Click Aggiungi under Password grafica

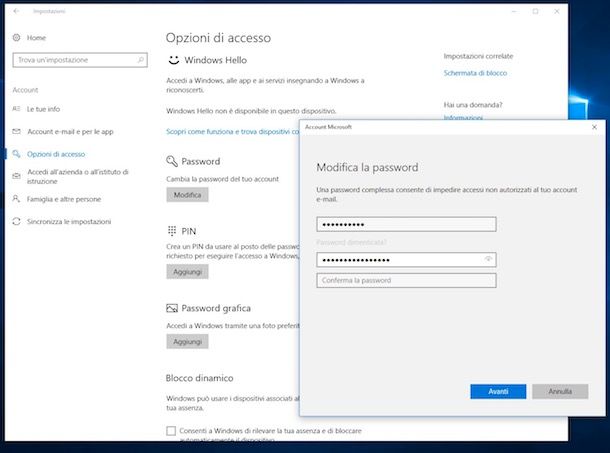click(x=188, y=341)
